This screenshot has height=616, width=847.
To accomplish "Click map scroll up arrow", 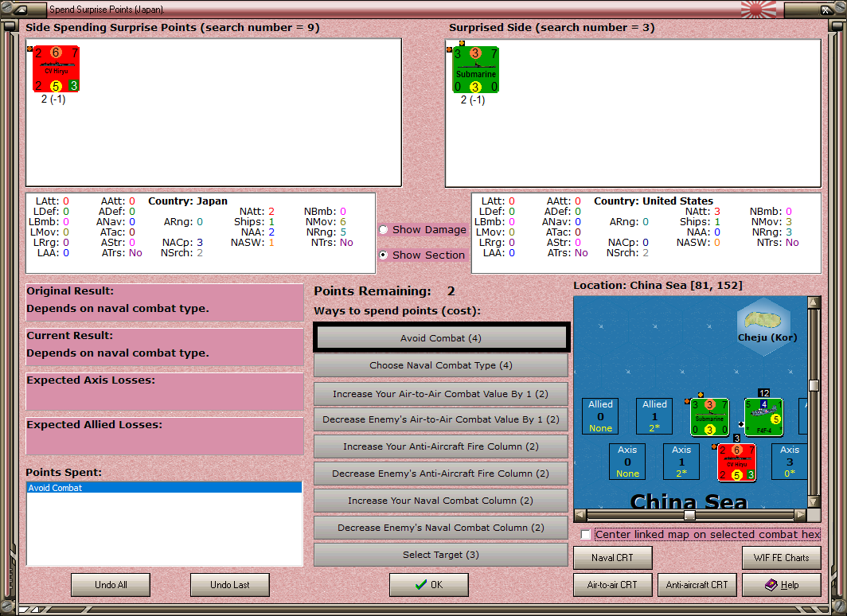I will pyautogui.click(x=814, y=302).
